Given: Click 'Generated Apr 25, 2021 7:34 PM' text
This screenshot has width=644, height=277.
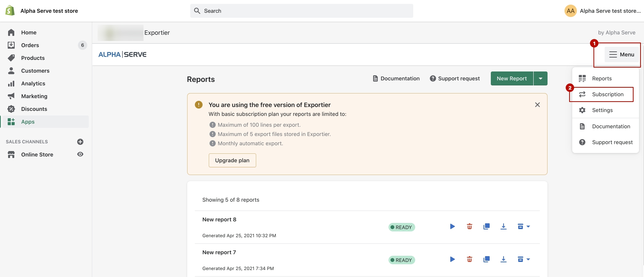Looking at the screenshot, I should tap(238, 269).
